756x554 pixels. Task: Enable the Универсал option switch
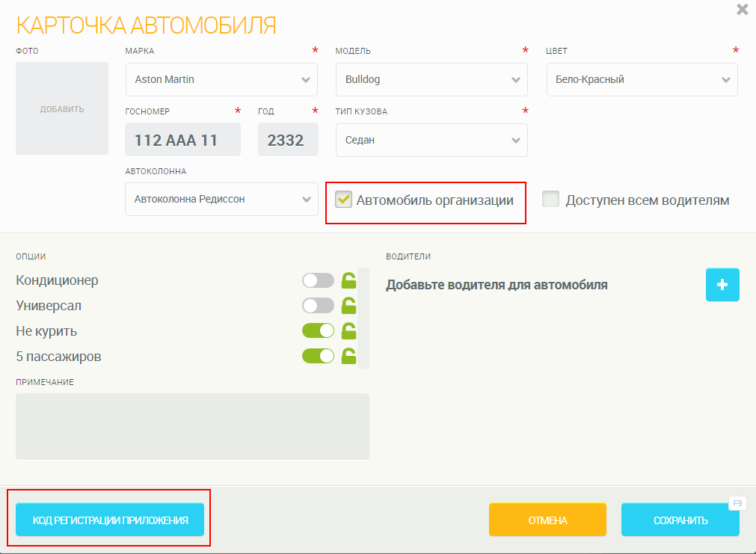point(318,306)
